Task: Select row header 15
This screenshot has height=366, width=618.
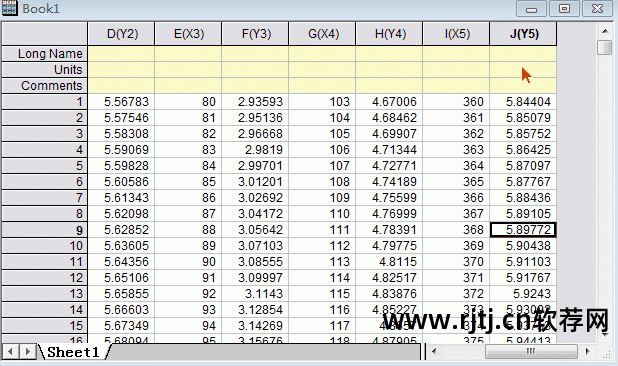Action: pos(45,326)
